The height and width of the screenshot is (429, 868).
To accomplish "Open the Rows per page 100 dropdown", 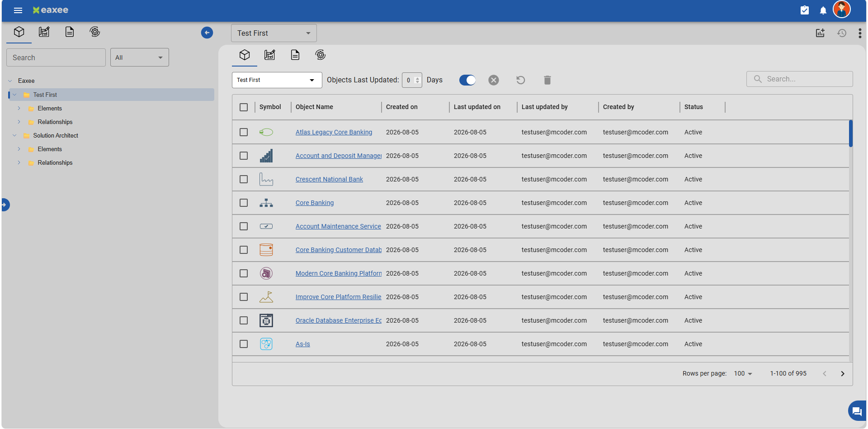I will click(x=743, y=373).
